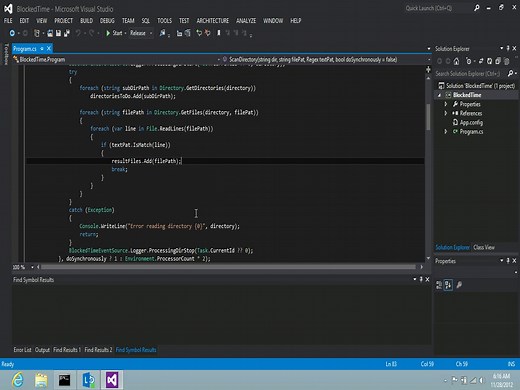This screenshot has width=520, height=390.
Task: Toggle Show All Files in Solution Explorer
Action: tap(507, 61)
